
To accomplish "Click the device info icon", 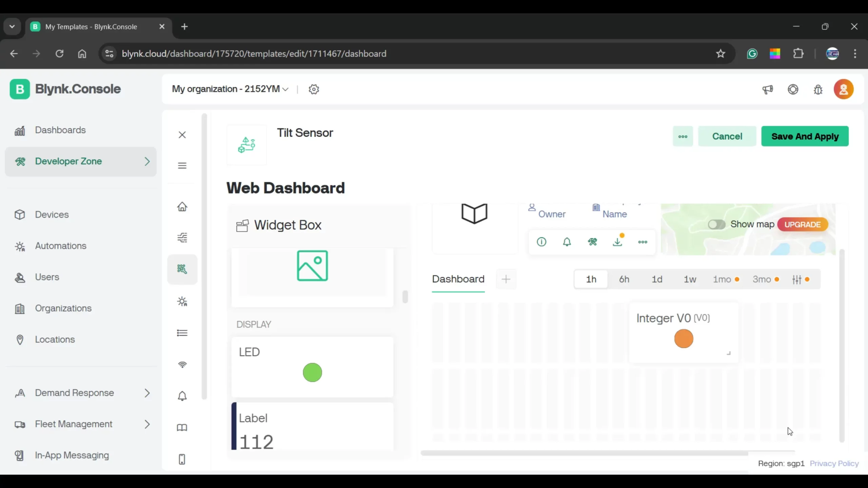I will (x=541, y=242).
